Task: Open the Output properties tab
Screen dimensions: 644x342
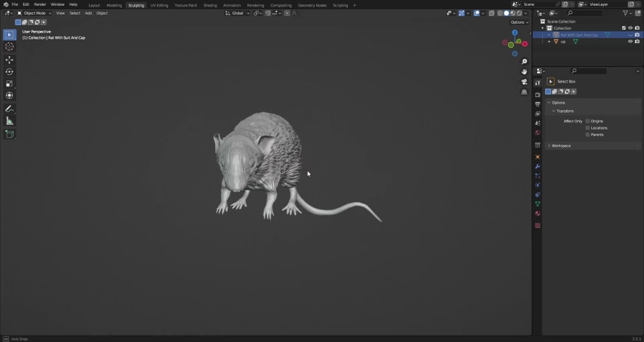Action: 538,104
